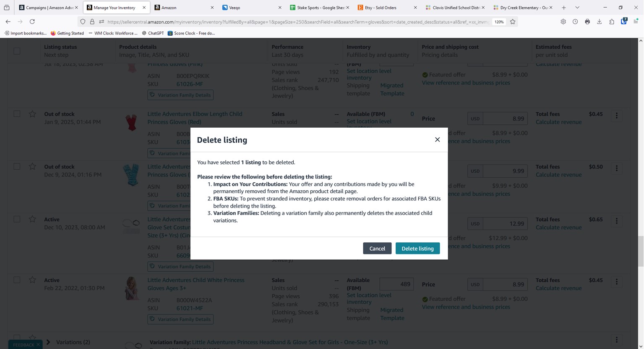Click the Cancel button in dialog
Image resolution: width=644 pixels, height=349 pixels.
tap(377, 248)
